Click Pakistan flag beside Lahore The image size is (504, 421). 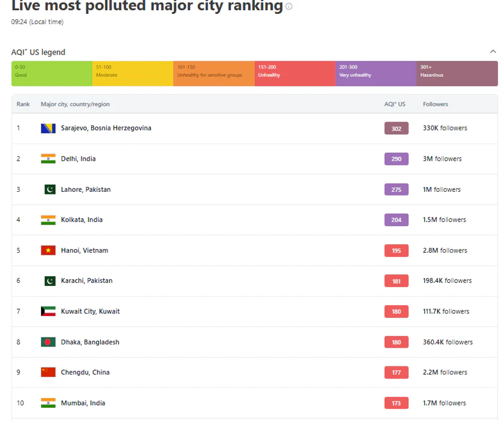click(x=50, y=190)
